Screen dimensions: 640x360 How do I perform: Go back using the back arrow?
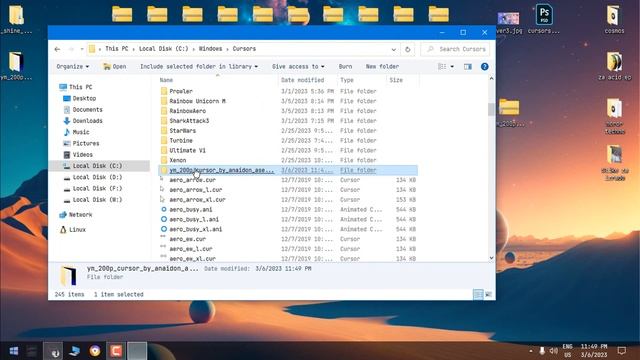[57, 49]
